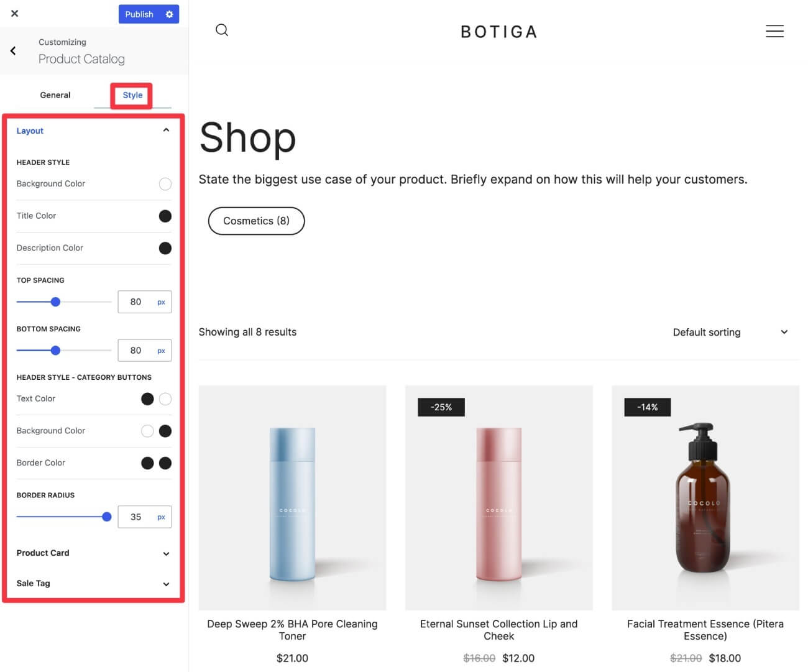
Task: Click the $18.00 sale price
Action: coord(725,658)
